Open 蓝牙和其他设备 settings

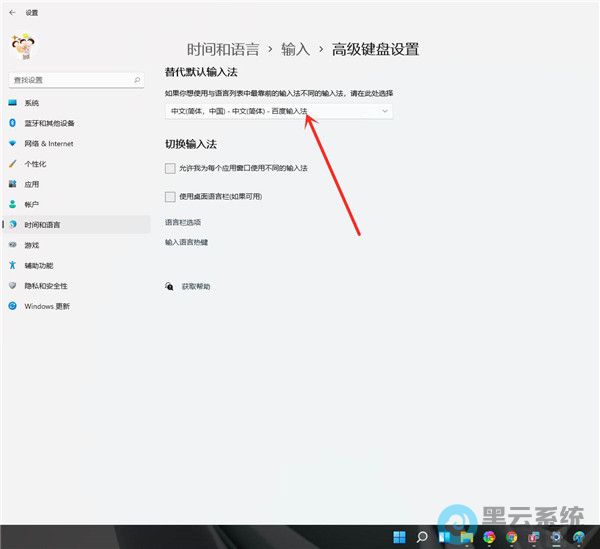[77, 123]
